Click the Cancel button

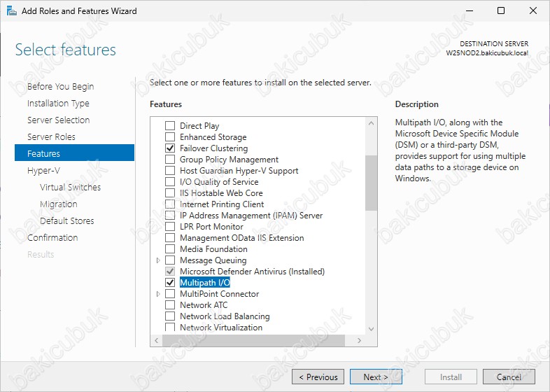(x=509, y=377)
